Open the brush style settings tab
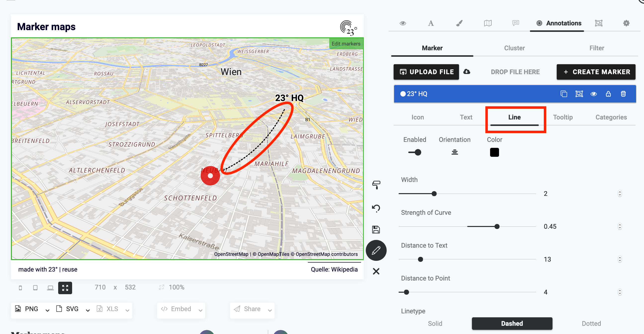The width and height of the screenshot is (644, 334). tap(459, 23)
